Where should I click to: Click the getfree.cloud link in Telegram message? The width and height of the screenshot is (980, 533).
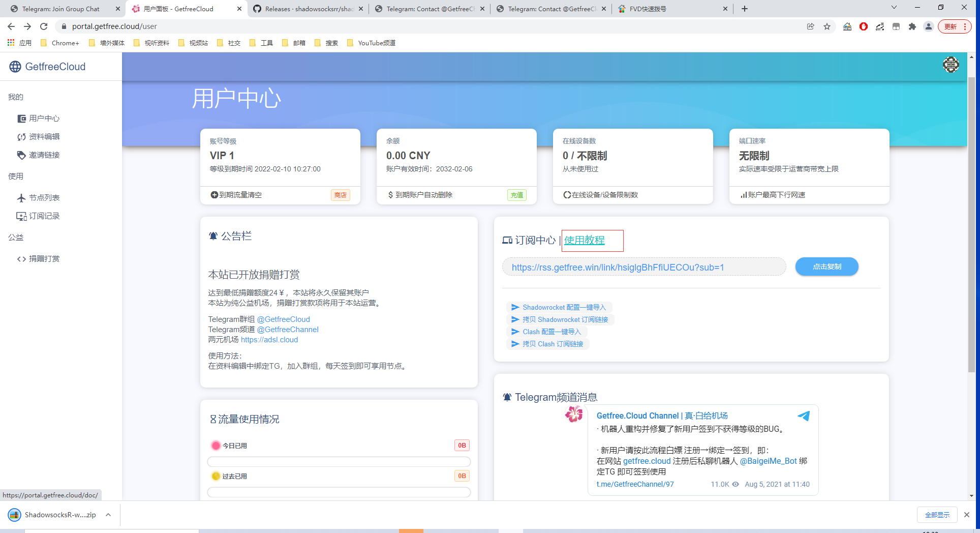[x=647, y=461]
